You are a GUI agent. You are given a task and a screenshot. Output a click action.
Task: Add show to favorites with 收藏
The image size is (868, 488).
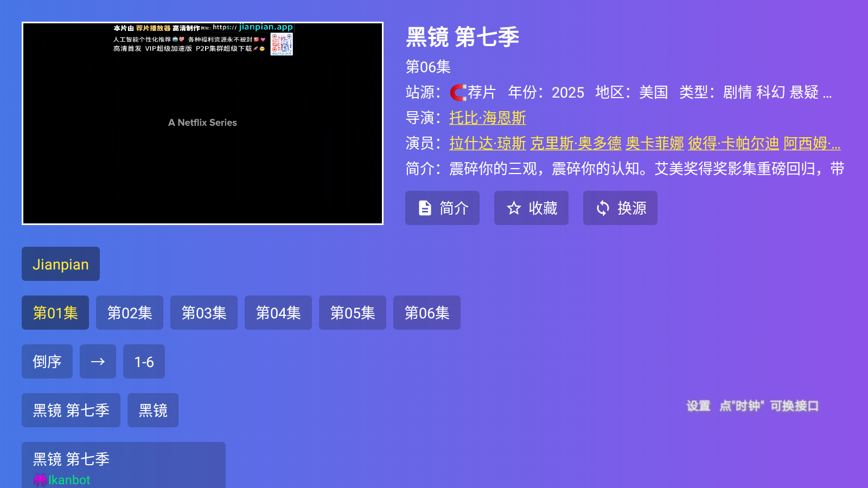click(x=531, y=208)
